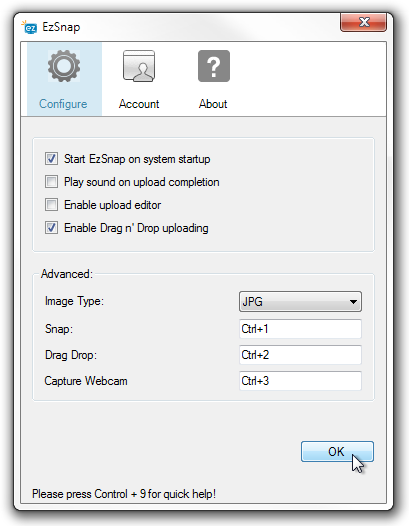Click the About question mark icon
Image resolution: width=409 pixels, height=526 pixels.
(x=214, y=66)
